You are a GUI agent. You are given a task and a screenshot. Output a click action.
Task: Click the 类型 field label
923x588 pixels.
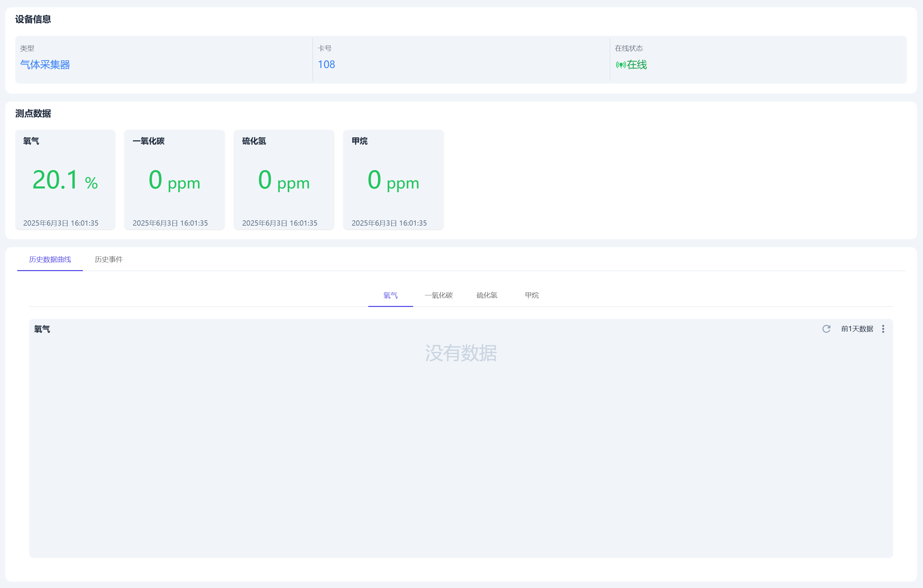click(x=27, y=48)
